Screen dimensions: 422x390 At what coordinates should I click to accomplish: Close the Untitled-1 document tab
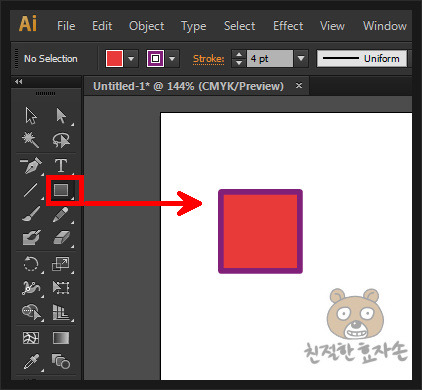pyautogui.click(x=299, y=86)
